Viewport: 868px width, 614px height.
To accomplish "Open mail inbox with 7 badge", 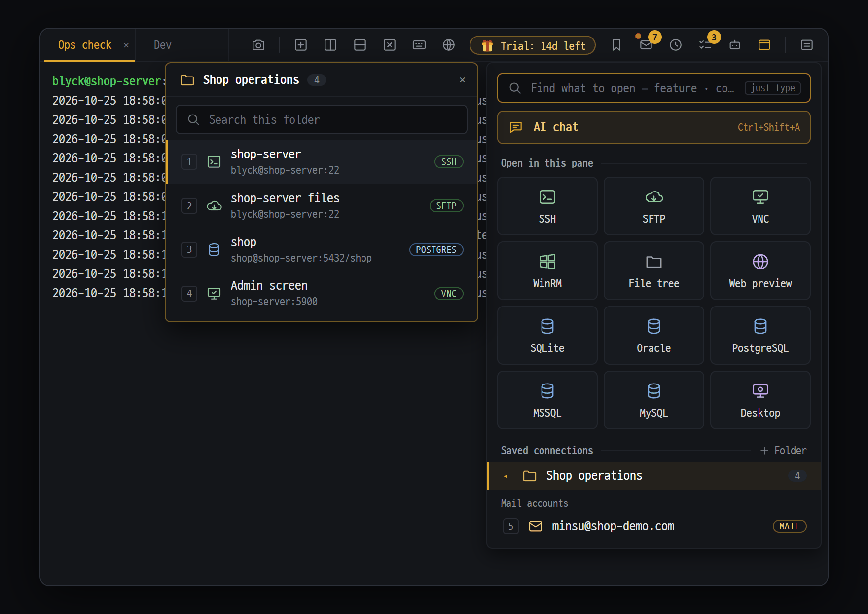I will click(646, 45).
